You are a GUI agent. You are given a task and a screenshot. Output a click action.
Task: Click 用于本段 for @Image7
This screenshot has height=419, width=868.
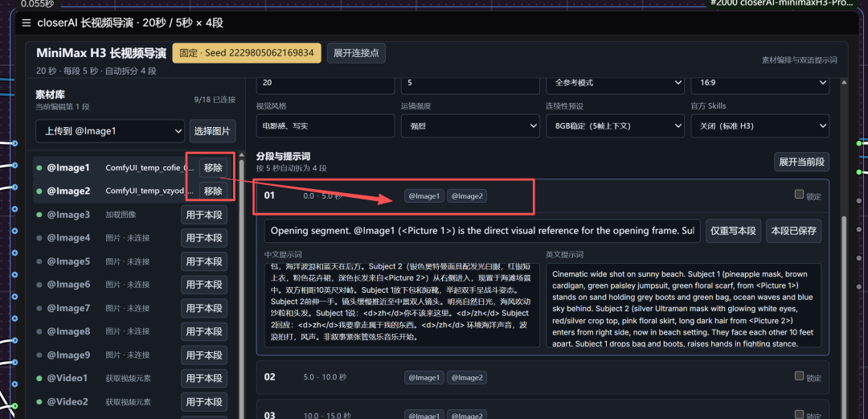point(203,307)
